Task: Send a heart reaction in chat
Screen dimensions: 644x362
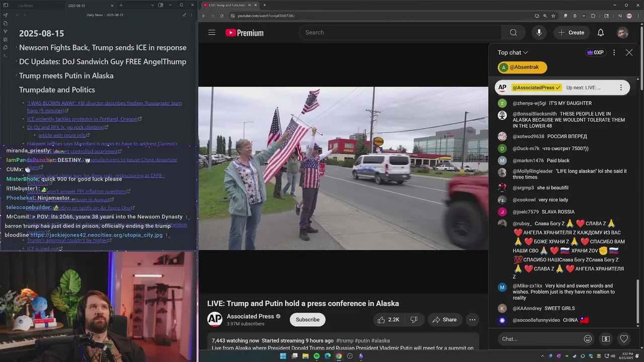Action: tap(624, 339)
